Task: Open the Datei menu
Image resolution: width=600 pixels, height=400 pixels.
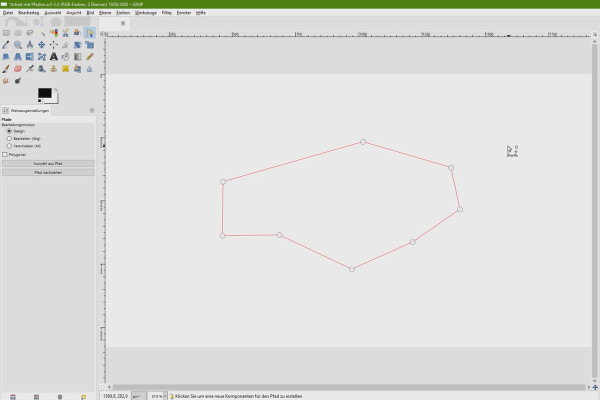Action: click(x=8, y=13)
